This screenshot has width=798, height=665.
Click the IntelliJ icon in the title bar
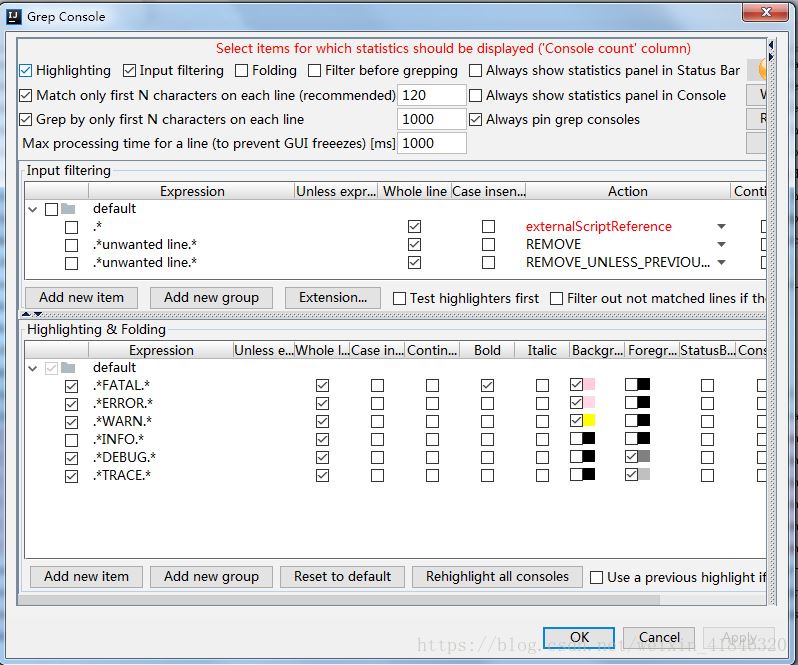(13, 16)
